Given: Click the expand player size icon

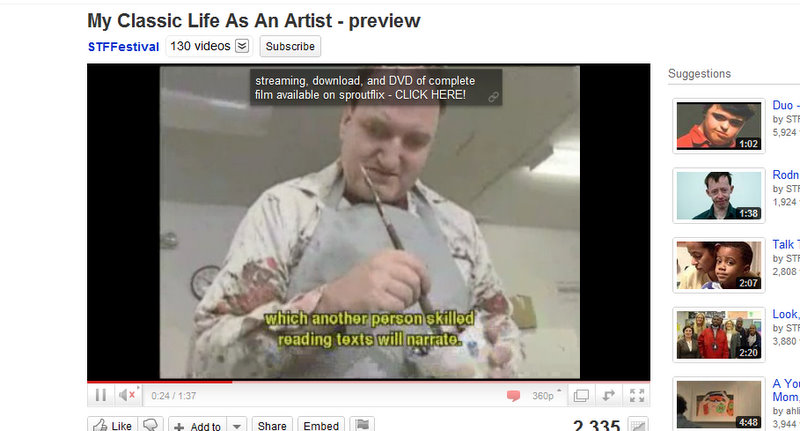Looking at the screenshot, I should coord(609,396).
